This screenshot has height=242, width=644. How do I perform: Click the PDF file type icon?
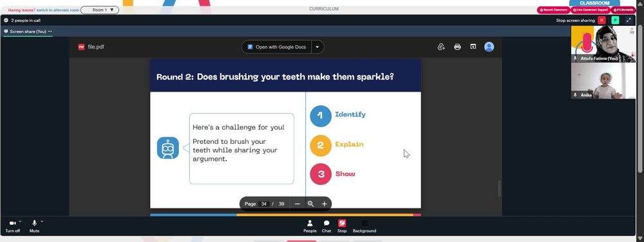click(x=81, y=47)
